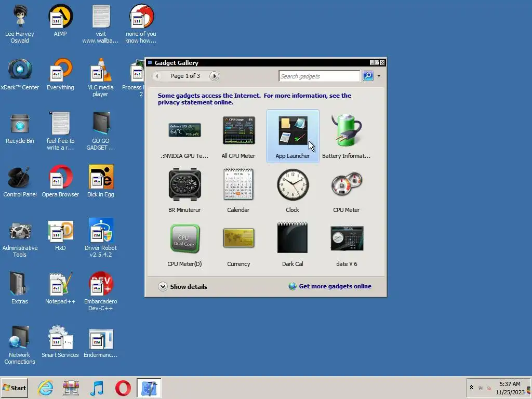
Task: Click the Gadget Gallery taskbar button
Action: (149, 388)
